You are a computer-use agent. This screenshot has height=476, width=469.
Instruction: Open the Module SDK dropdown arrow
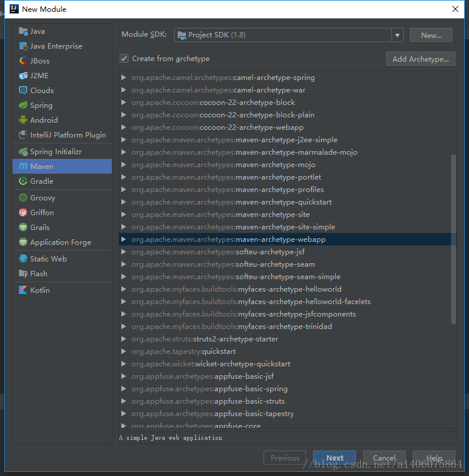(x=397, y=35)
